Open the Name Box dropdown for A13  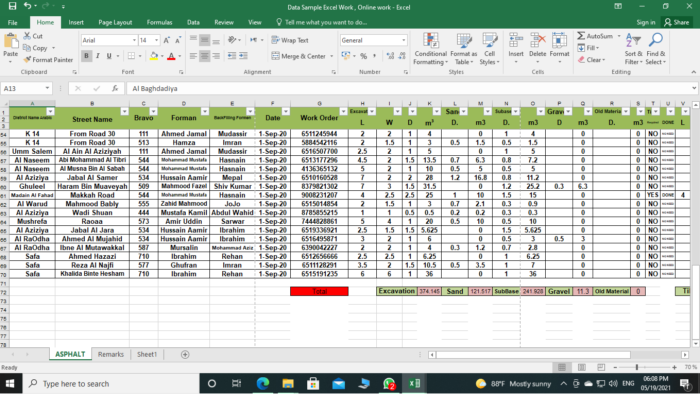tap(47, 88)
